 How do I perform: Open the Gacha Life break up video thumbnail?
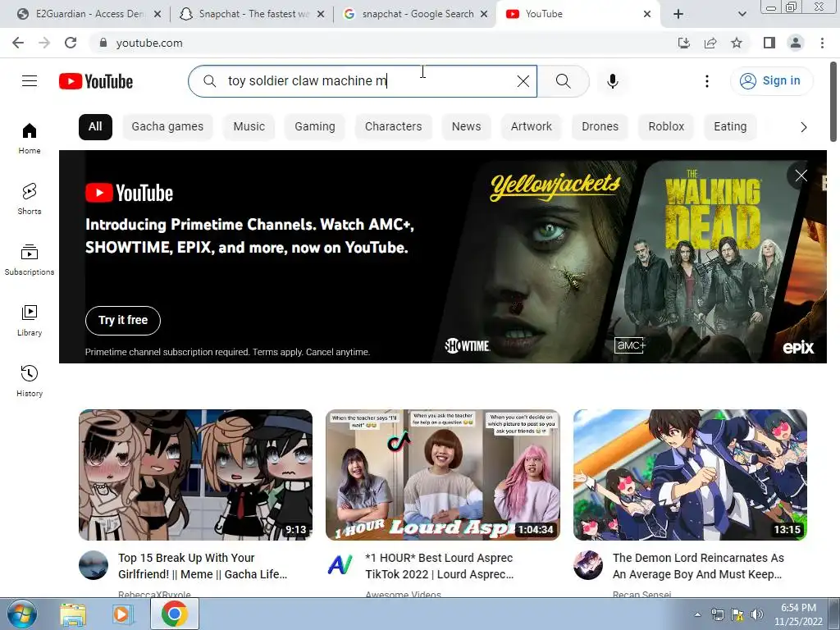(195, 475)
